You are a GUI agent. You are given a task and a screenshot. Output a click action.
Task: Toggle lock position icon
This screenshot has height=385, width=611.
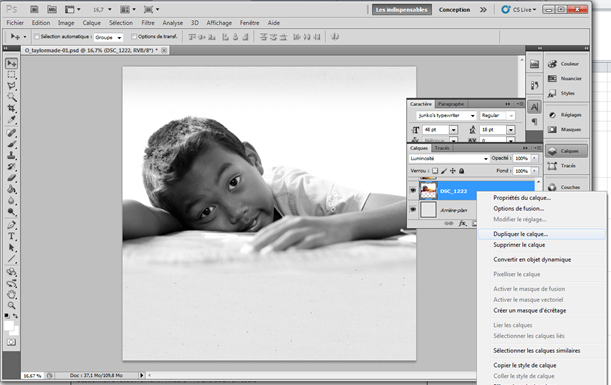pyautogui.click(x=453, y=171)
